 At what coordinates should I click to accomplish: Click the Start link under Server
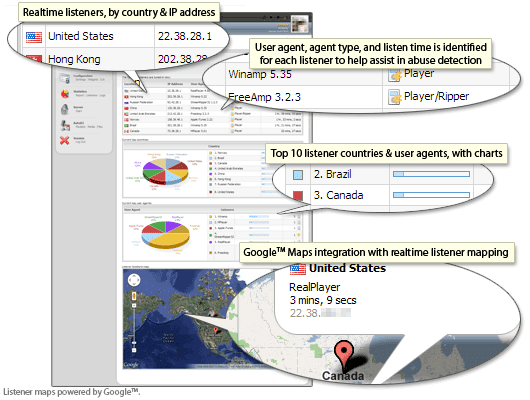[78, 111]
